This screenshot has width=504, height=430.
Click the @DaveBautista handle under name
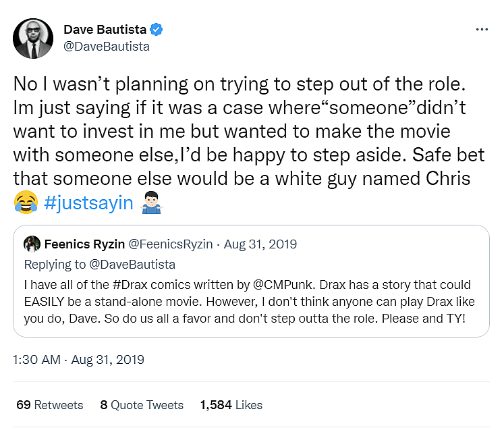click(x=106, y=47)
